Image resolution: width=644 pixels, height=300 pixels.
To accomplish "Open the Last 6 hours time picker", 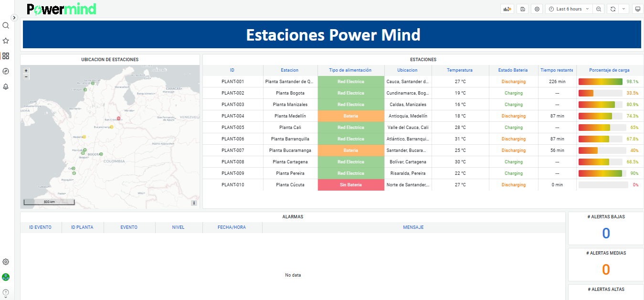I will 569,9.
